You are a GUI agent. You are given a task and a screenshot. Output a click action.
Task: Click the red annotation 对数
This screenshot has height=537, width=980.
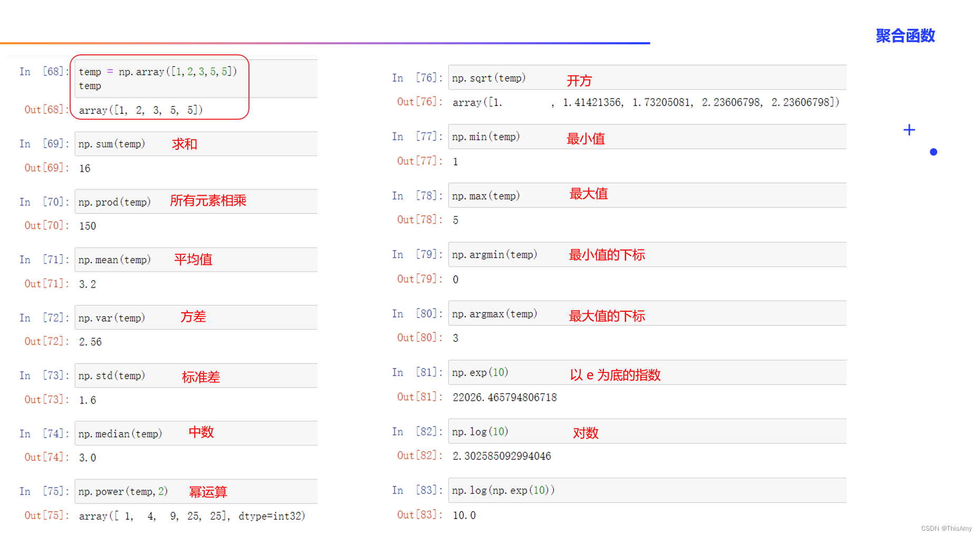pos(586,433)
